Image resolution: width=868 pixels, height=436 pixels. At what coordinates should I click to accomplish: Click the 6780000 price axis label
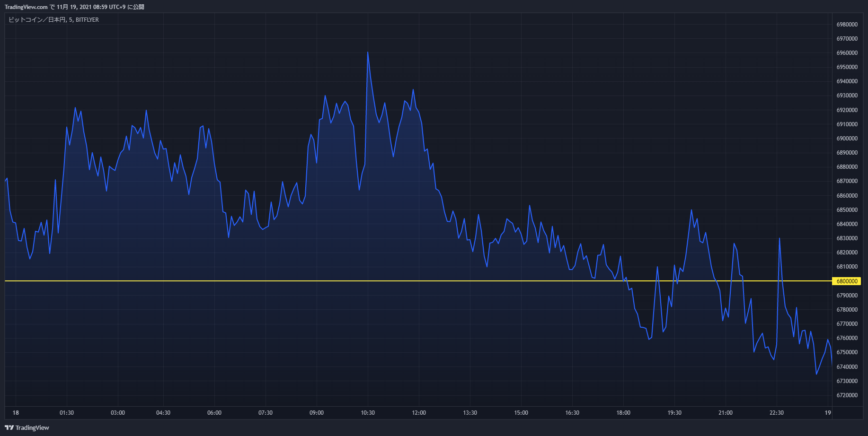pyautogui.click(x=847, y=310)
